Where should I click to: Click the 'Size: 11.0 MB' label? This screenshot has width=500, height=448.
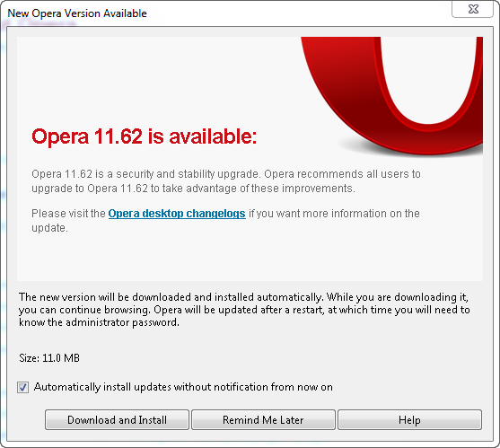point(49,357)
